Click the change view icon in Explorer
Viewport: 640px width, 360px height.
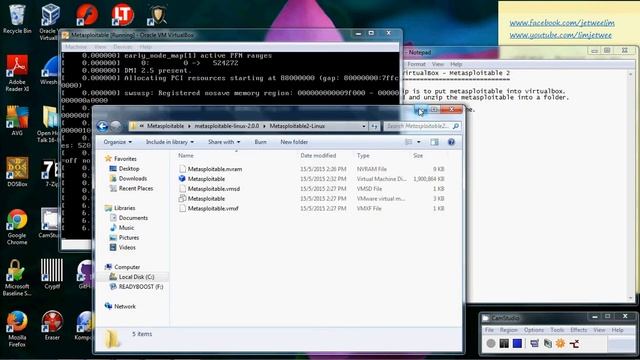[x=409, y=142]
